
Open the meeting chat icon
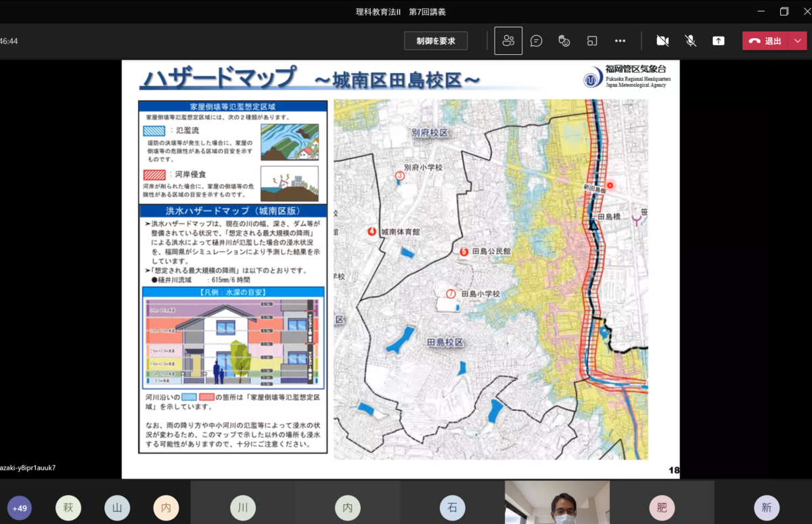536,41
